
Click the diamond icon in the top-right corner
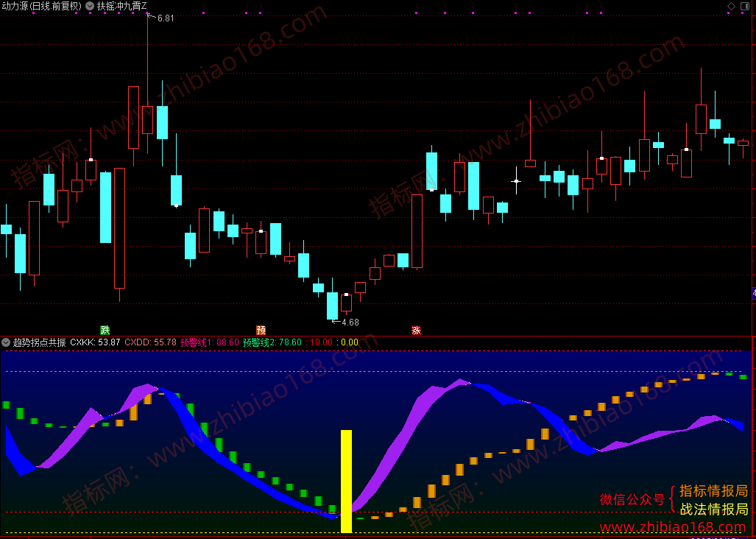click(732, 7)
